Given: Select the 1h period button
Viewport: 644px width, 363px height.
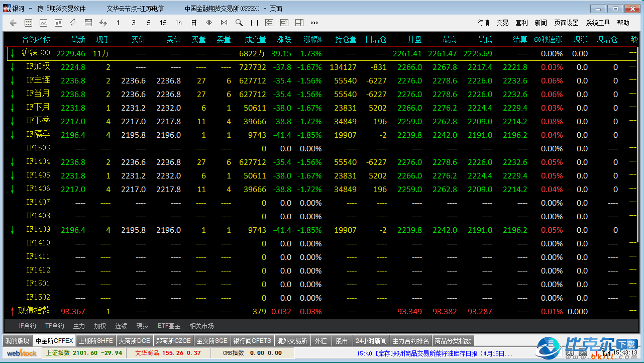Looking at the screenshot, I should pyautogui.click(x=179, y=23).
